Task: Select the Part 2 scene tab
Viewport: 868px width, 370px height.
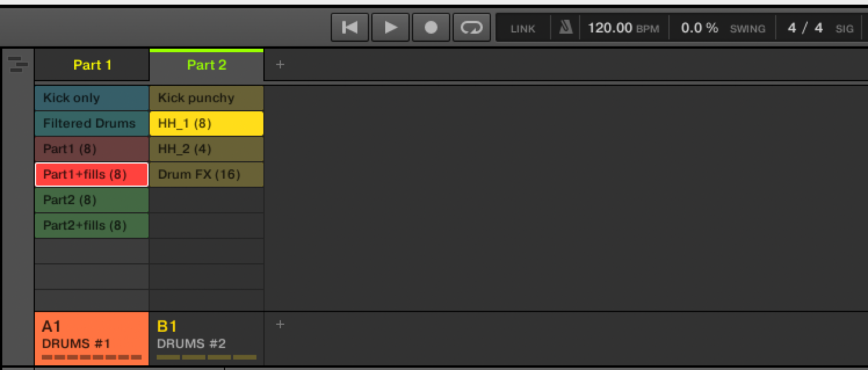Action: click(x=207, y=65)
